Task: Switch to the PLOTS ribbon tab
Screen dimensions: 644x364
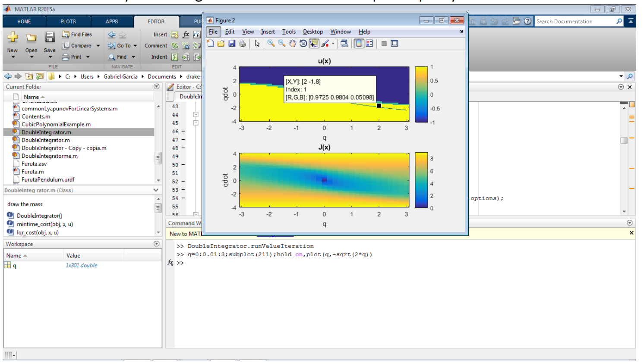Action: pos(68,22)
